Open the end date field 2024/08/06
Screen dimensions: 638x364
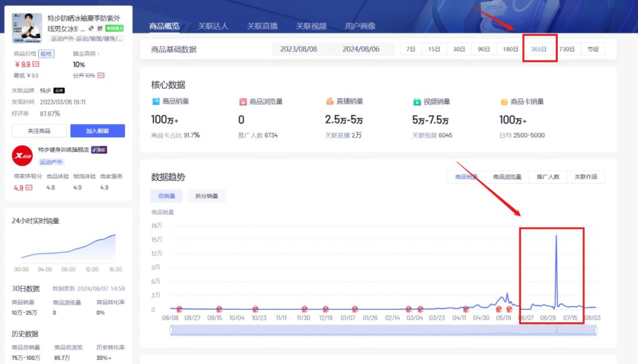(361, 49)
